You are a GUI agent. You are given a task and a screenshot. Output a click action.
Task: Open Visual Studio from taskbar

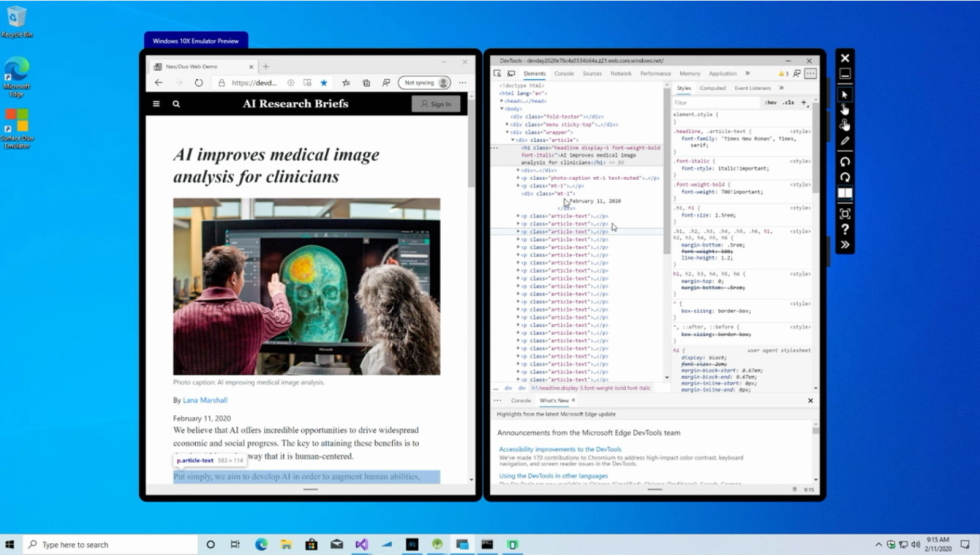361,544
